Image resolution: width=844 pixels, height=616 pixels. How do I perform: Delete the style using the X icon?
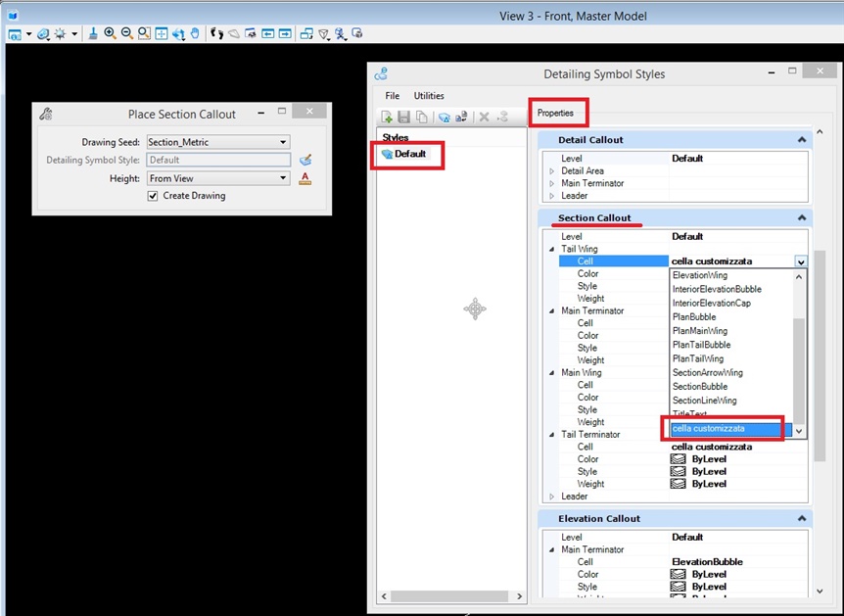(x=484, y=116)
